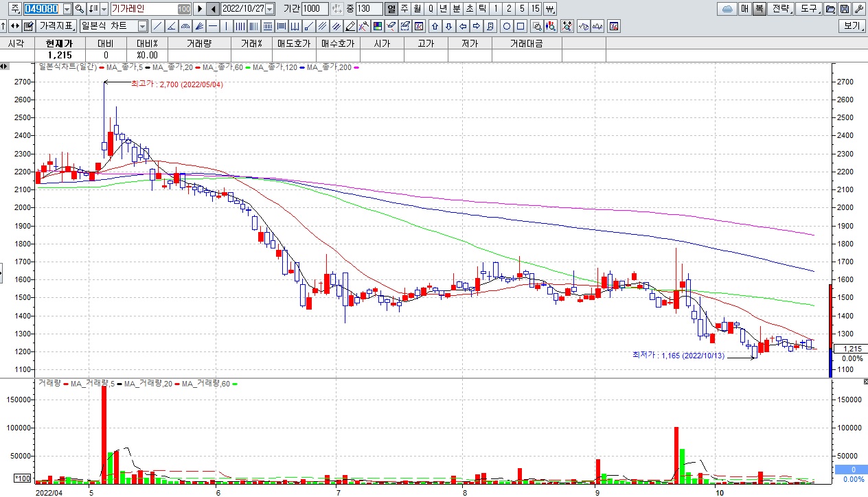868x497 pixels.
Task: Select the 1 interval button
Action: point(496,9)
